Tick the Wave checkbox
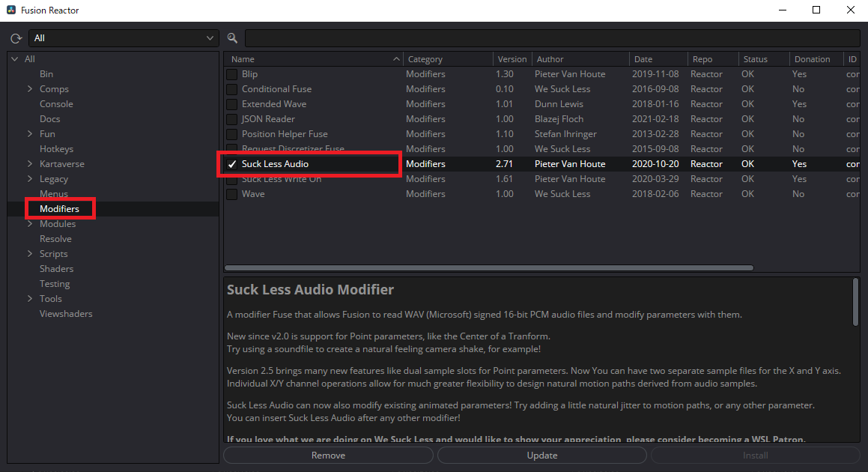Screen dimensions: 868x472 [232, 194]
